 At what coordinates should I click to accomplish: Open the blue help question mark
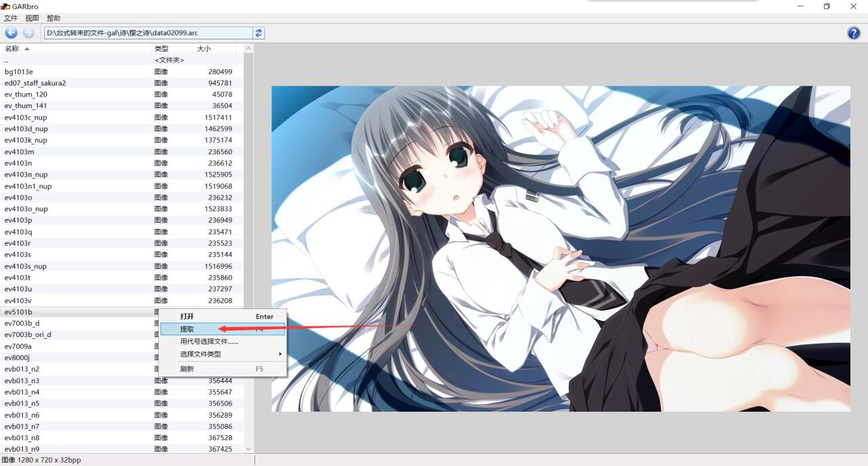[854, 33]
